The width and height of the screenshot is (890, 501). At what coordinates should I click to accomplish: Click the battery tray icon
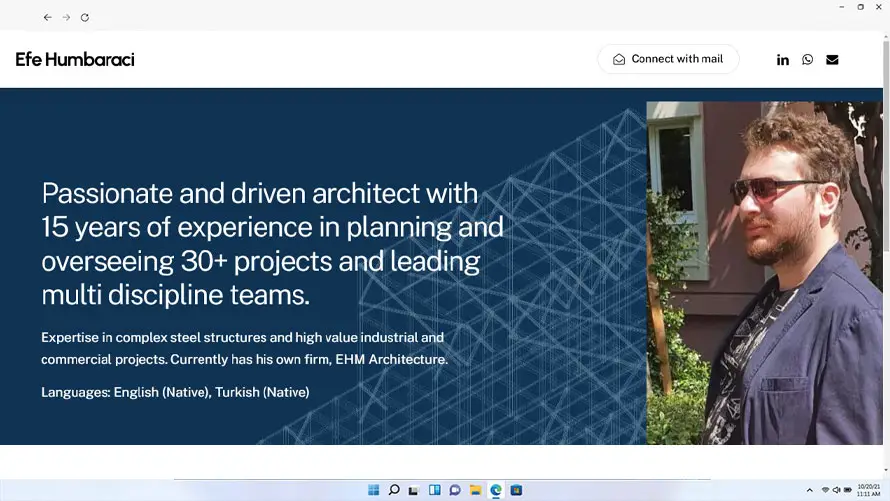click(847, 490)
